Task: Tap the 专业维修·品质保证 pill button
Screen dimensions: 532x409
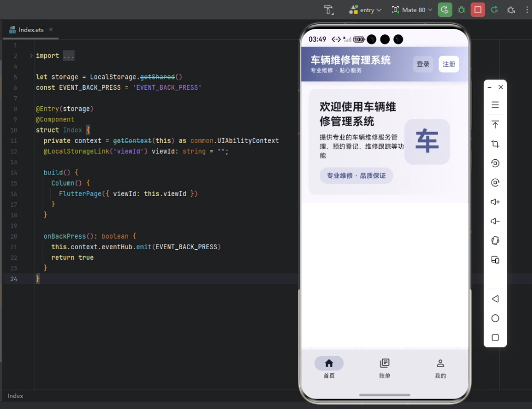Action: click(356, 176)
